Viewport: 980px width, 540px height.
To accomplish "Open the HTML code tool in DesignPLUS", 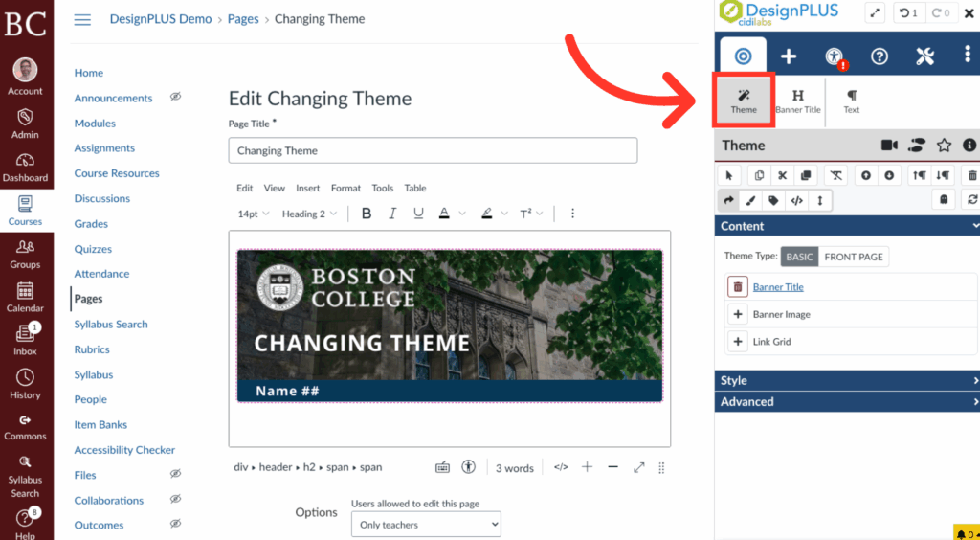I will (x=797, y=200).
